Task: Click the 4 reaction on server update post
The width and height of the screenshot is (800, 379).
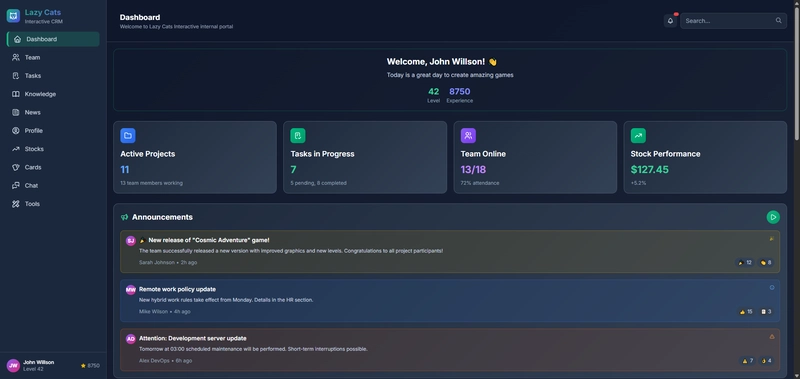Action: tap(766, 361)
